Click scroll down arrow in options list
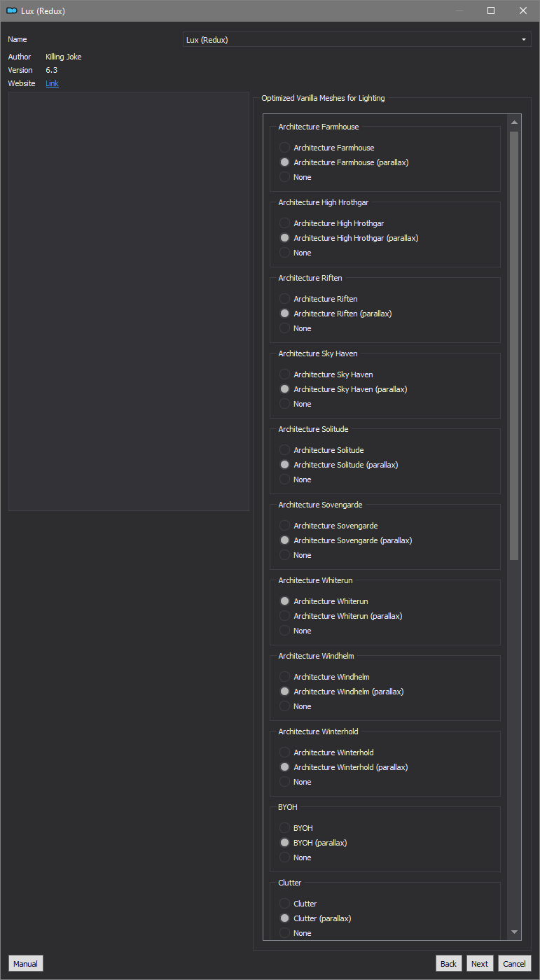Screen dimensions: 540x980 [515, 932]
